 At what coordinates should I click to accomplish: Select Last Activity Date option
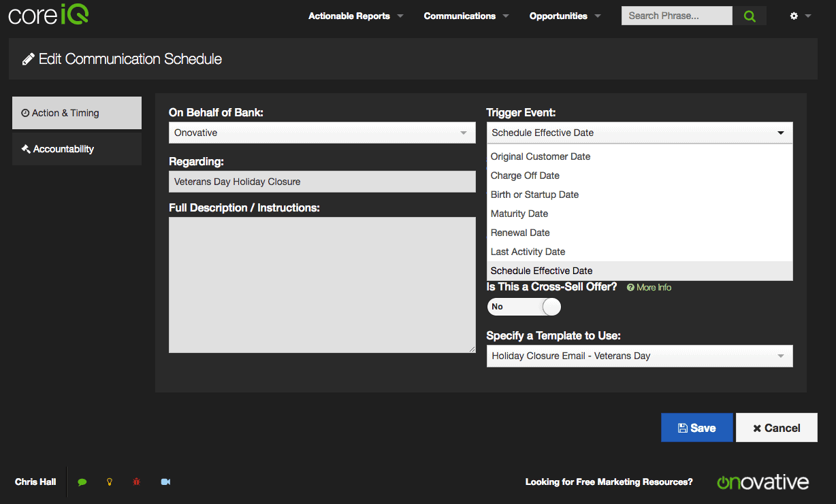[x=639, y=252]
